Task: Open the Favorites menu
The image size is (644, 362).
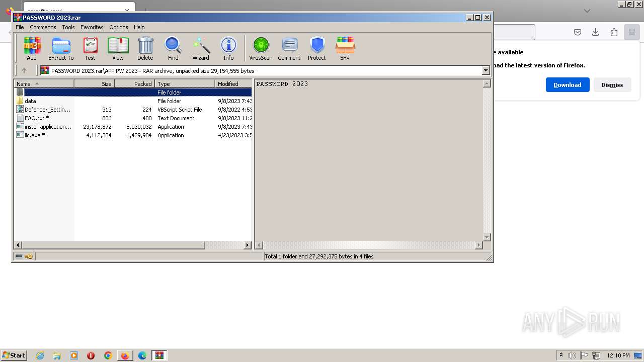Action: [92, 27]
